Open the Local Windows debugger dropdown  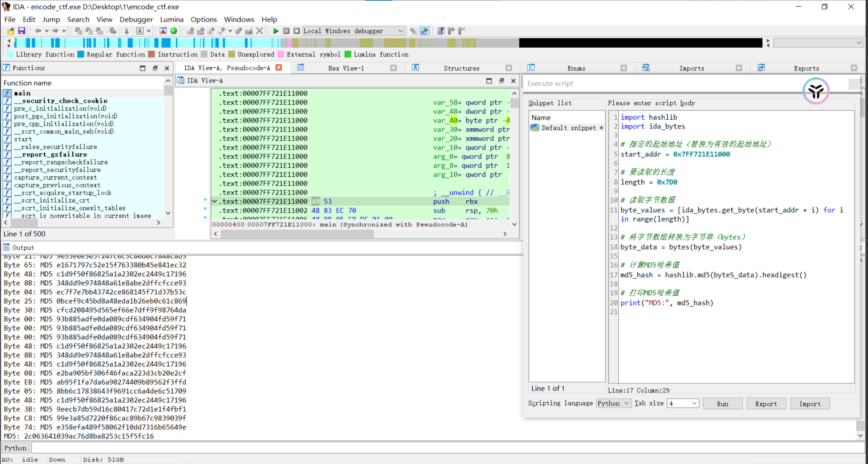pyautogui.click(x=400, y=31)
